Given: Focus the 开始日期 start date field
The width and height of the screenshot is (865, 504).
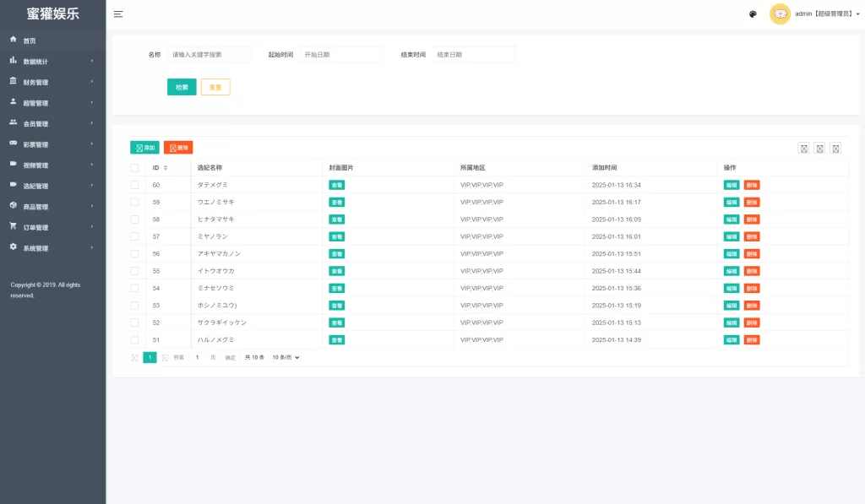Looking at the screenshot, I should [341, 55].
